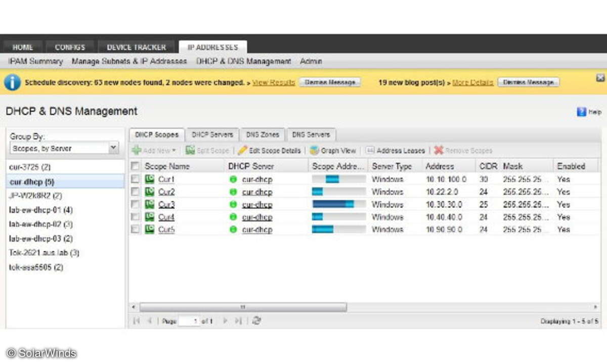Sort by the Scope Name column header
The image size is (607, 364).
pyautogui.click(x=167, y=166)
